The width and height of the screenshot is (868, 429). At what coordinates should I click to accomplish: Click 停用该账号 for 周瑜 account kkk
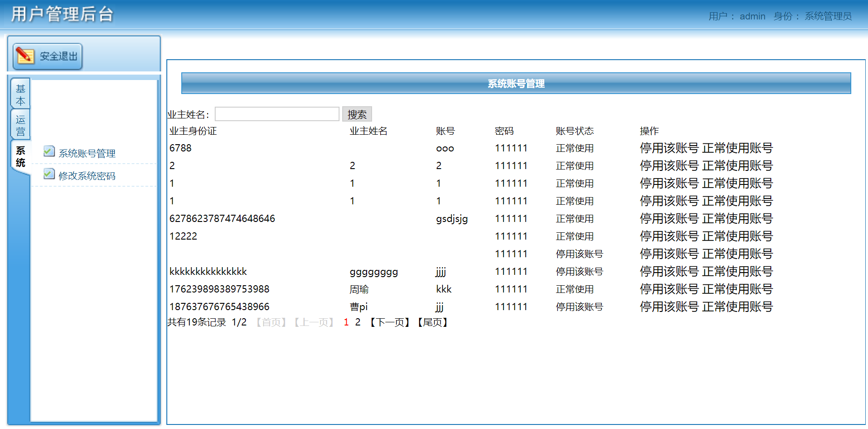(668, 289)
